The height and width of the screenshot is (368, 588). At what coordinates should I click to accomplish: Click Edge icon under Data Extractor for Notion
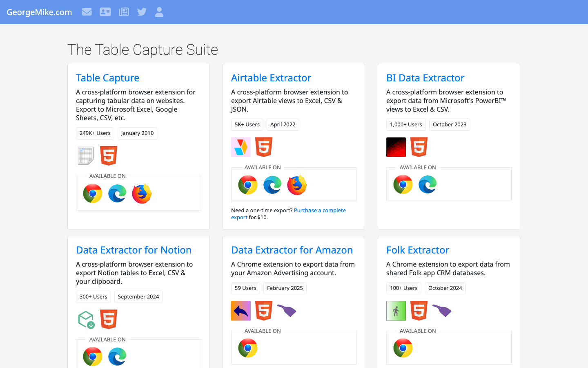click(117, 357)
